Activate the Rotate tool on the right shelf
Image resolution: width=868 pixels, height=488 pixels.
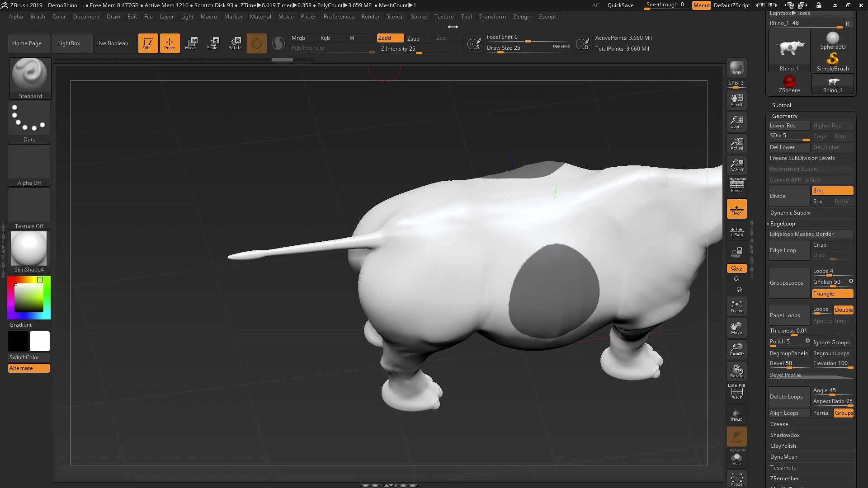[x=736, y=371]
